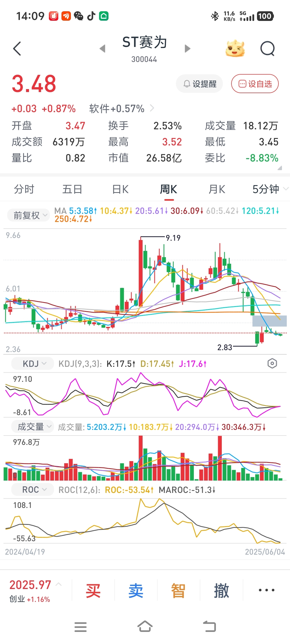Image resolution: width=290 pixels, height=644 pixels.
Task: Tap the ROC:-53.54 value
Action: coord(129,490)
